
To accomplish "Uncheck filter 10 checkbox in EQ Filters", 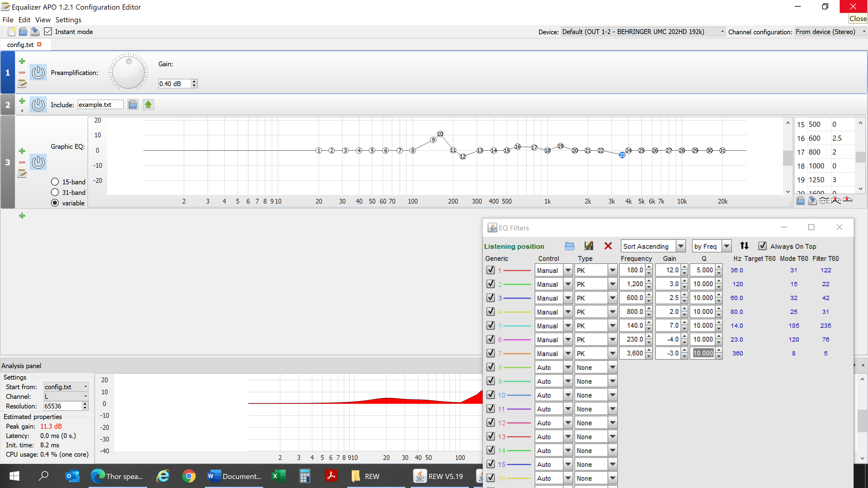I will [x=491, y=395].
